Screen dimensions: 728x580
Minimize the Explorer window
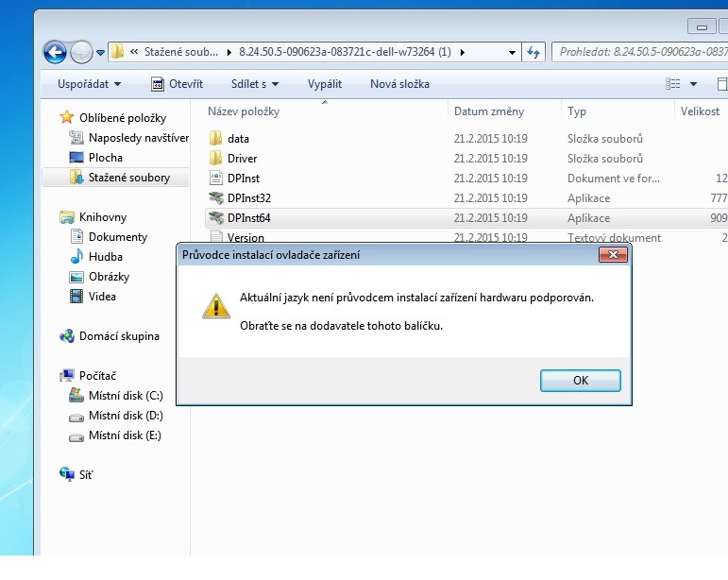pos(702,27)
